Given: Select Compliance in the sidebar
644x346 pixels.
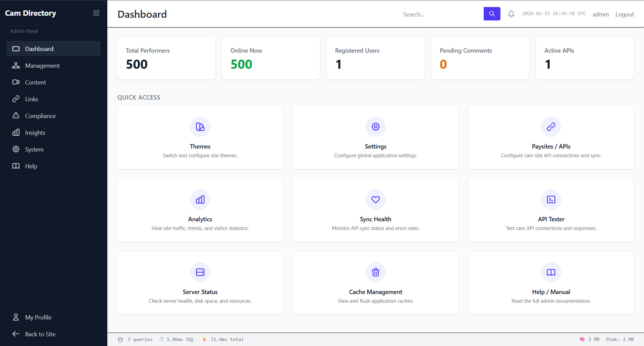Looking at the screenshot, I should [40, 116].
